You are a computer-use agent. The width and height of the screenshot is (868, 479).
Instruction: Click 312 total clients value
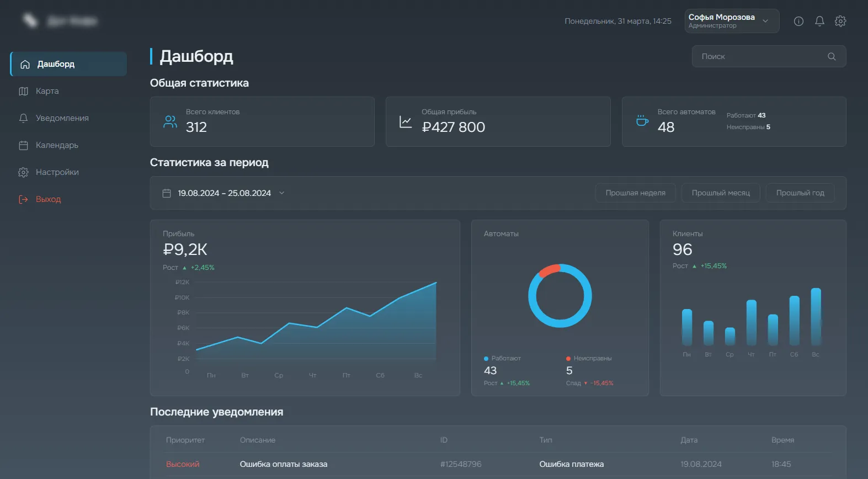pyautogui.click(x=196, y=127)
